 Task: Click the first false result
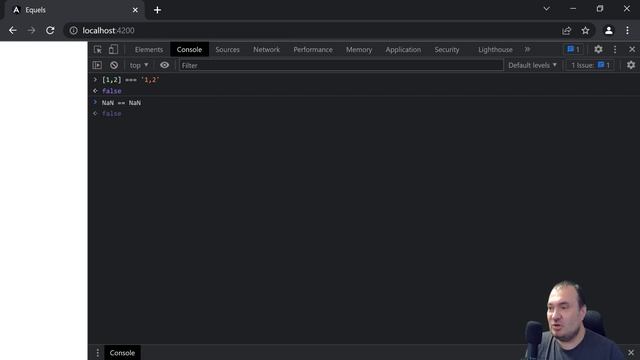pyautogui.click(x=111, y=91)
